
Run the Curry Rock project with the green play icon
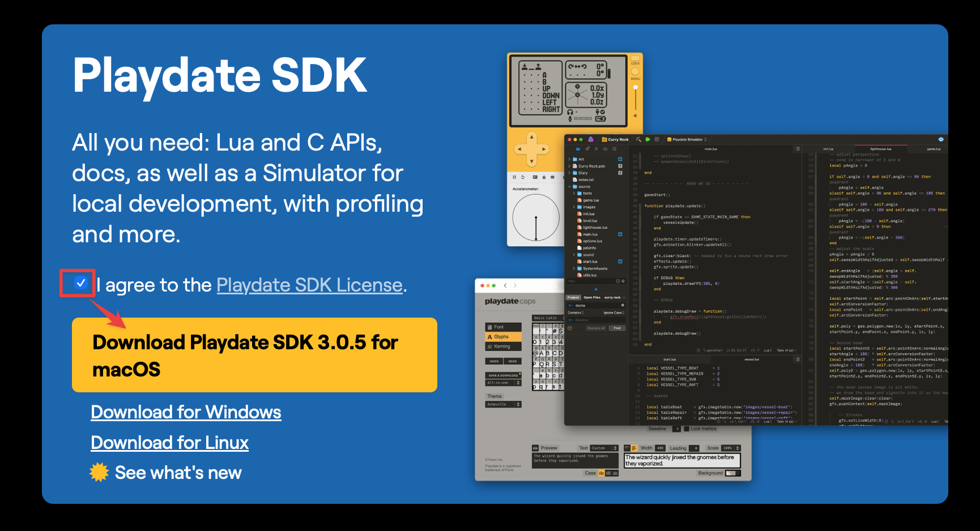647,139
